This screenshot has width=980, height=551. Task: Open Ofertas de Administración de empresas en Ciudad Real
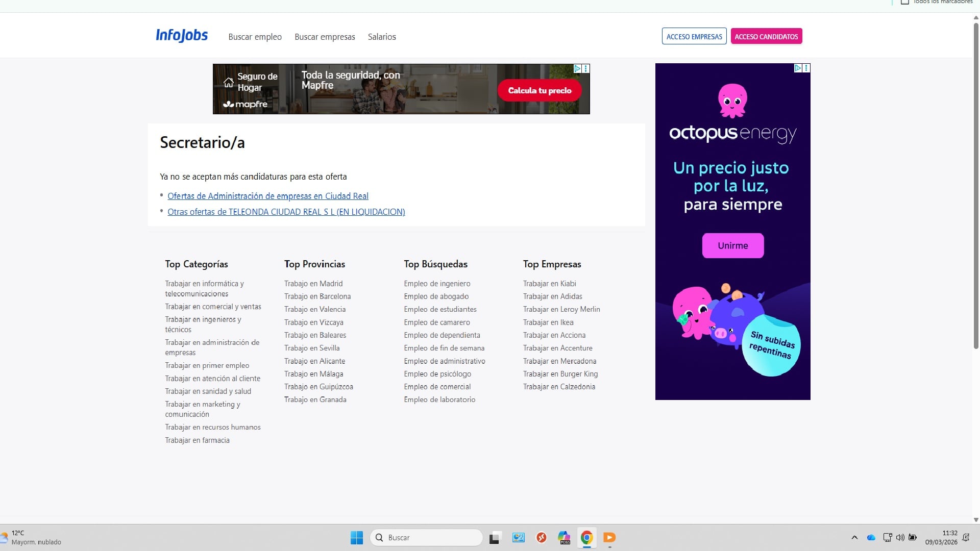coord(267,196)
